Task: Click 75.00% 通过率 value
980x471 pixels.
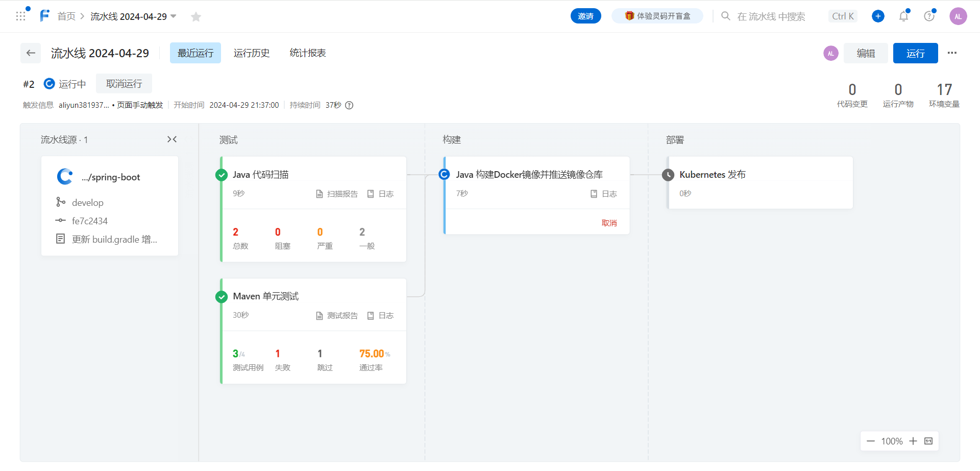Action: pos(375,354)
